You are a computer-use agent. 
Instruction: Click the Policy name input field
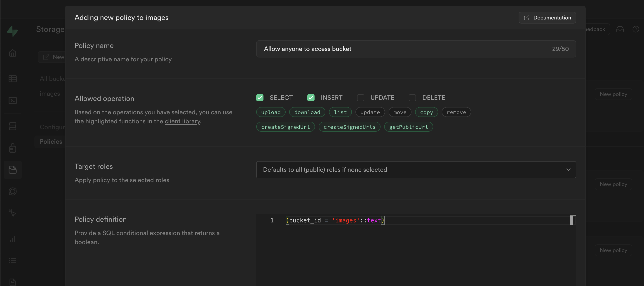click(x=416, y=49)
